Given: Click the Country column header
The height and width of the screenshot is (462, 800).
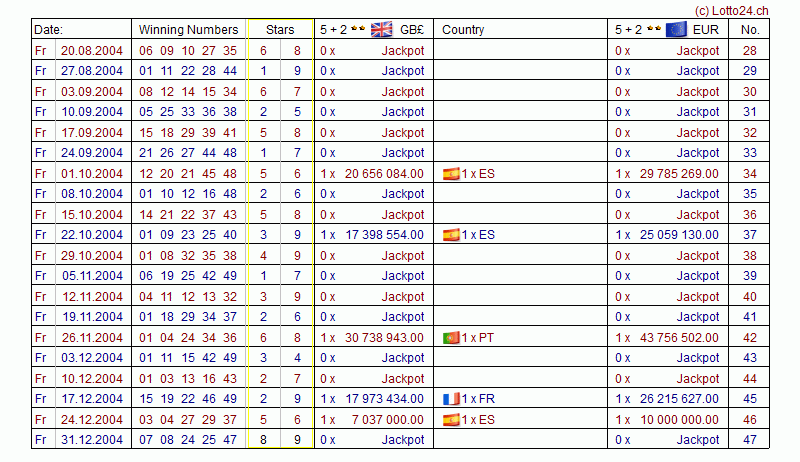Looking at the screenshot, I should tap(463, 30).
